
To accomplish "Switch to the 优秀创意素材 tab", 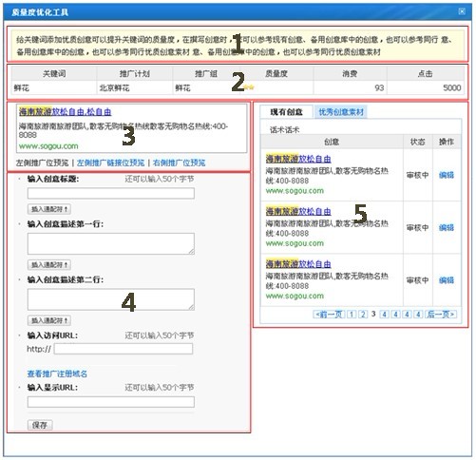I will [x=341, y=112].
